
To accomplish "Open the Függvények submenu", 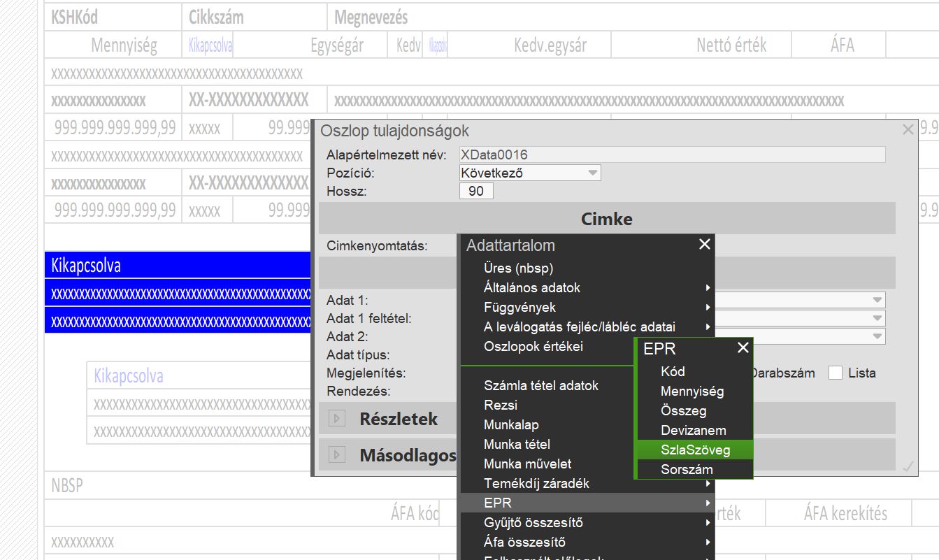I will 587,307.
